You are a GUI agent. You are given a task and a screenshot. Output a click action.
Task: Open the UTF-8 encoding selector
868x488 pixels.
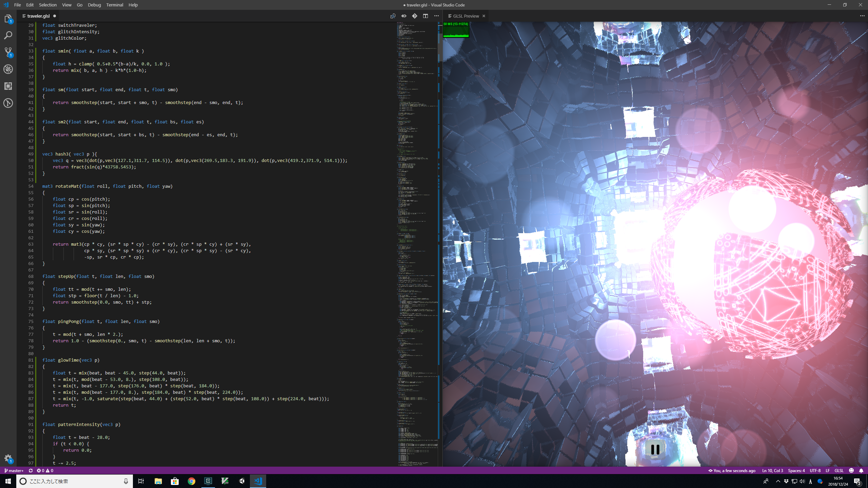pos(815,471)
